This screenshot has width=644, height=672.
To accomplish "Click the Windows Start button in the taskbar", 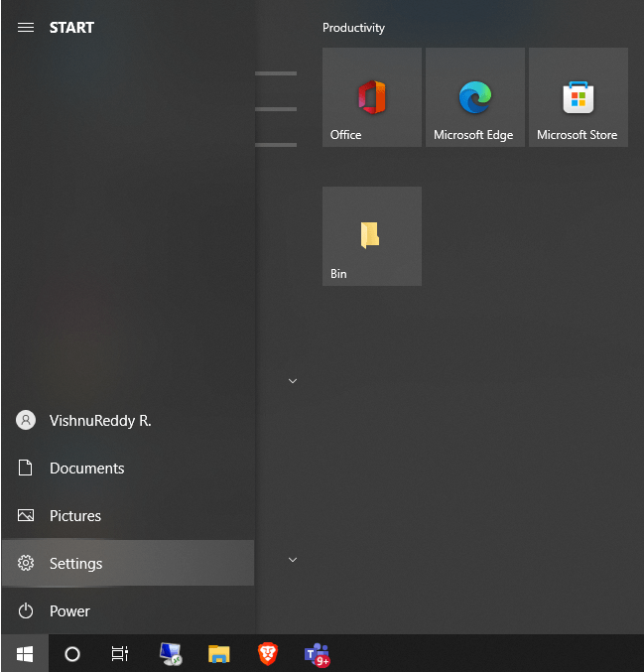I will [x=25, y=654].
